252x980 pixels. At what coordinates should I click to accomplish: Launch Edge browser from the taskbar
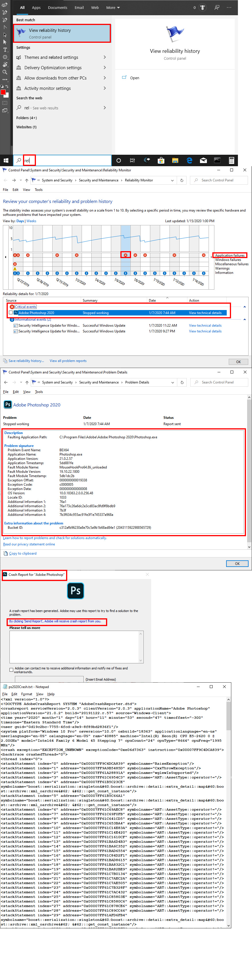click(x=189, y=160)
